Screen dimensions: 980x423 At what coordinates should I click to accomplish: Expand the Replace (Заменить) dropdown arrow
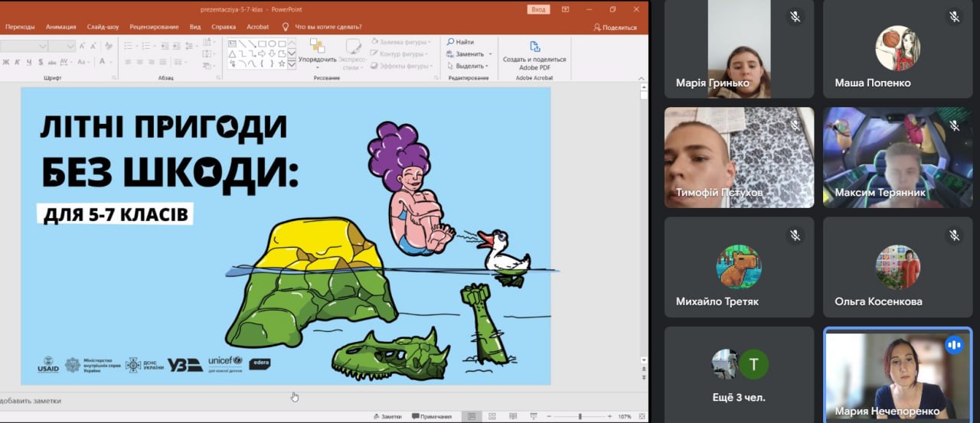tap(490, 54)
